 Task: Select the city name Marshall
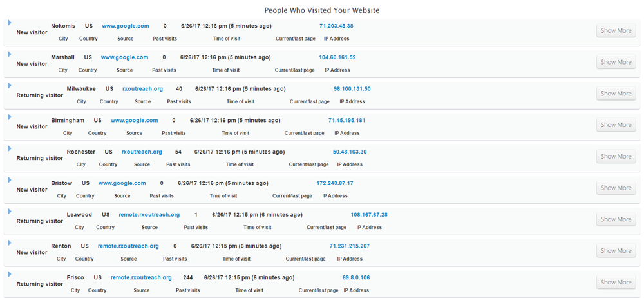tap(63, 57)
